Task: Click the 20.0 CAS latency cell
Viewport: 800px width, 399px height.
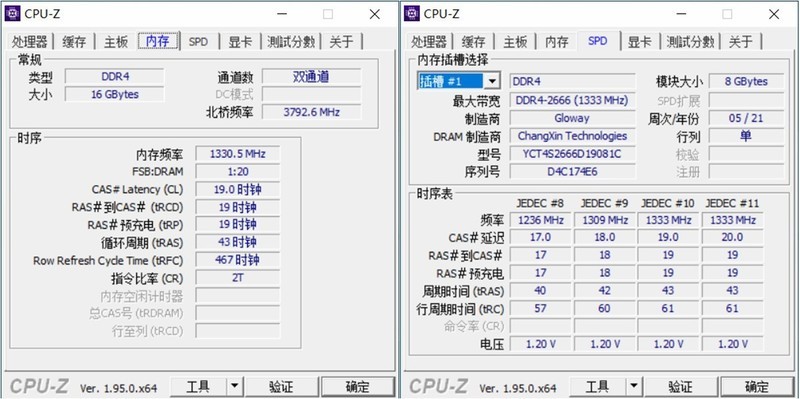Action: pos(732,237)
